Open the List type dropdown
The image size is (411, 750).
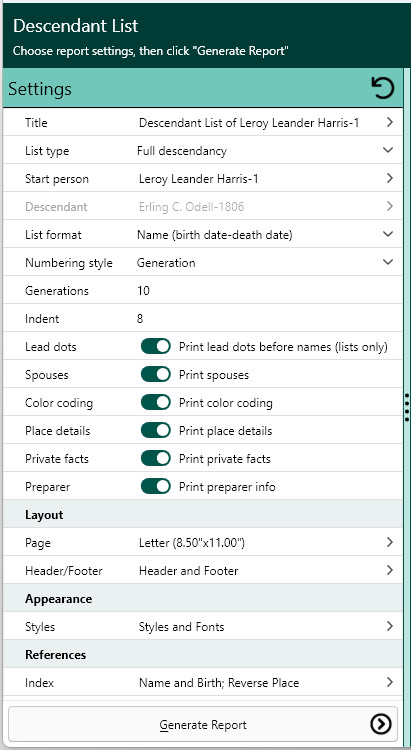tap(388, 150)
